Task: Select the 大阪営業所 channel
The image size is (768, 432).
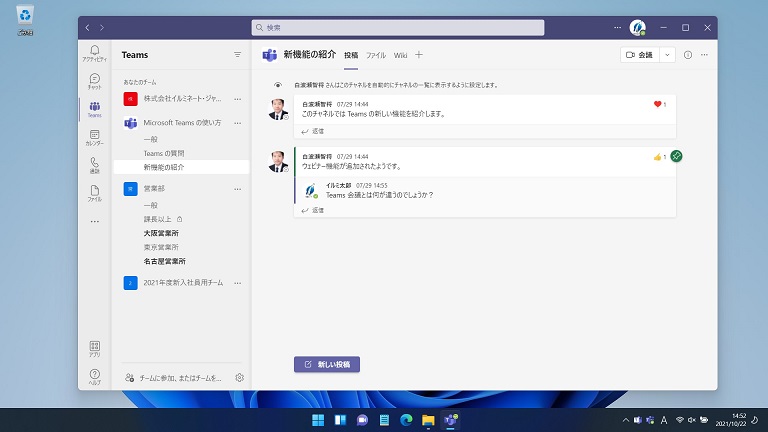Action: (161, 233)
